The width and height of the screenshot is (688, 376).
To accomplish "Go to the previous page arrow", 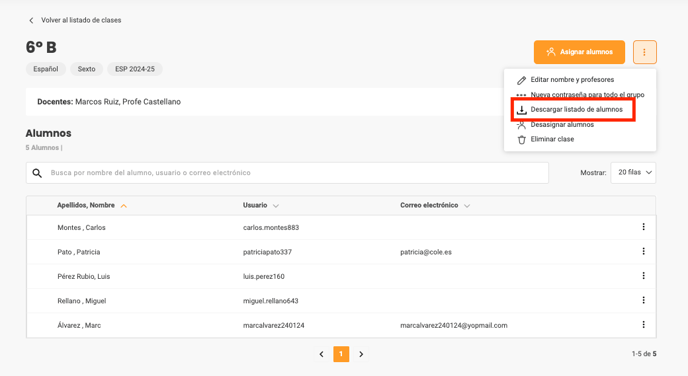I will pyautogui.click(x=321, y=354).
